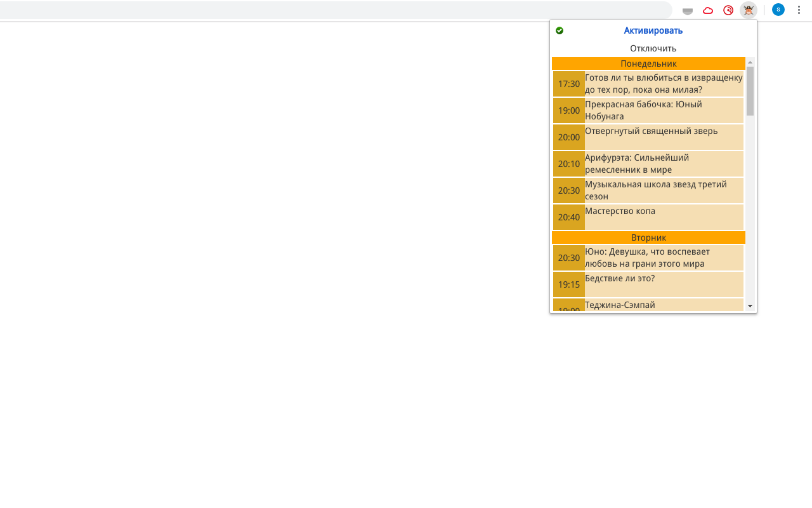
Task: Toggle the pirate character extension popup
Action: 749,10
